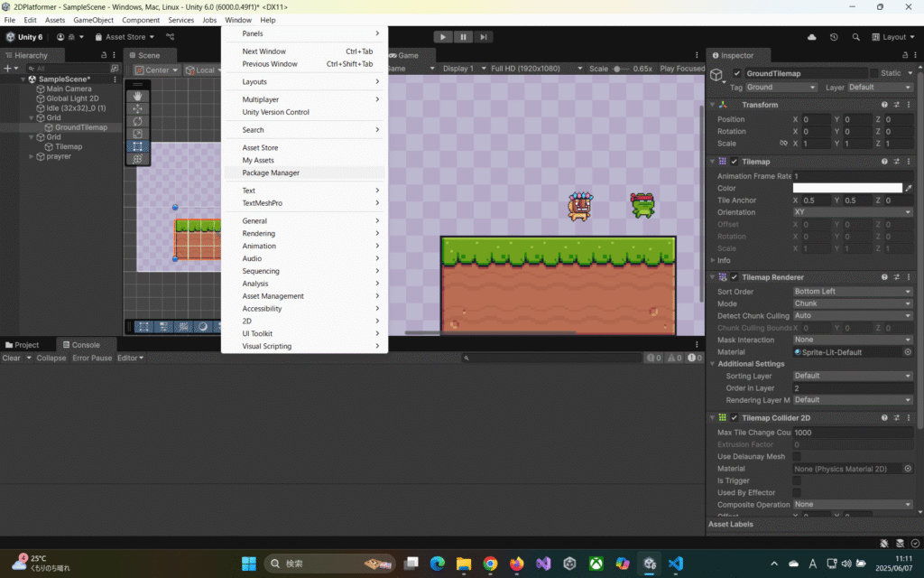The image size is (924, 578).
Task: Open Transform component help reference
Action: click(x=884, y=105)
